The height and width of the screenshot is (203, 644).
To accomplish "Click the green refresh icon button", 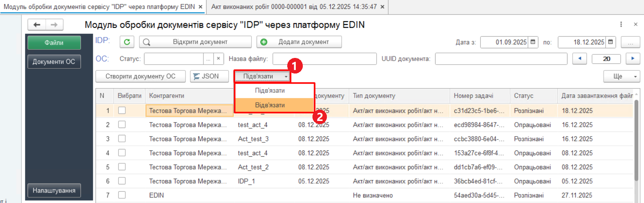I will [x=127, y=42].
